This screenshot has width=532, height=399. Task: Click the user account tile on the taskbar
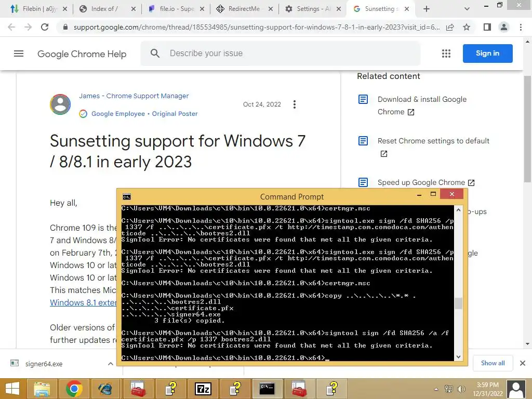516,389
